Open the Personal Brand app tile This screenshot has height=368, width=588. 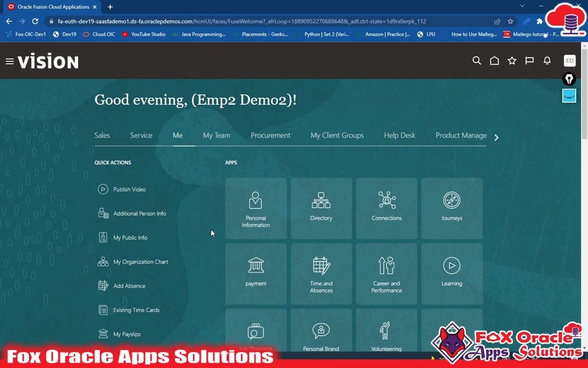click(x=321, y=331)
